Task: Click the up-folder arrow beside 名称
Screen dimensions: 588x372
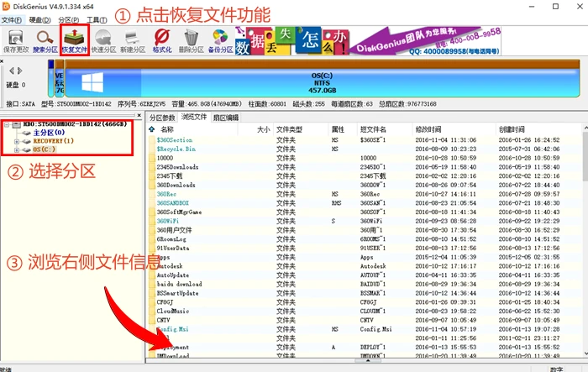Action: pos(154,129)
